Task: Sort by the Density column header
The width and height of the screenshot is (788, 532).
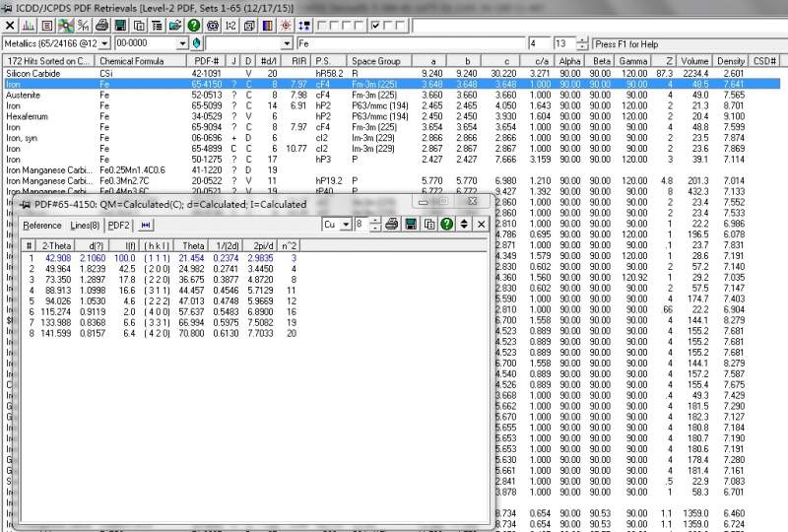Action: tap(731, 61)
